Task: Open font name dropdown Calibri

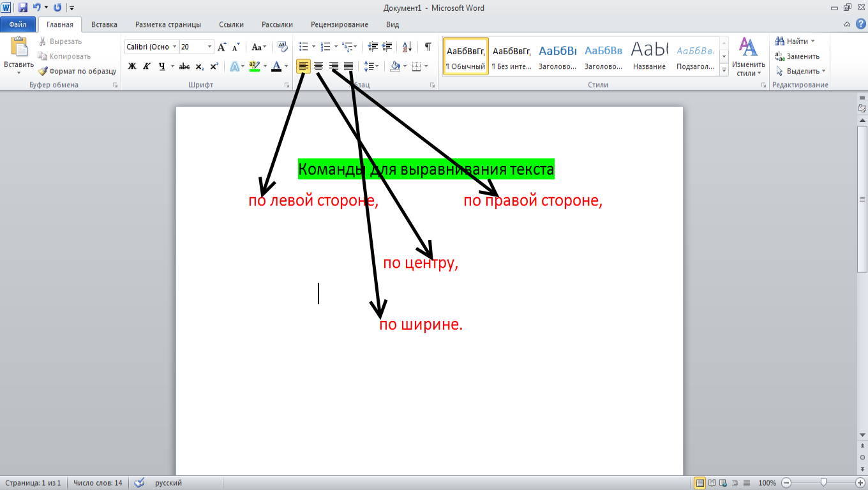Action: coord(174,47)
